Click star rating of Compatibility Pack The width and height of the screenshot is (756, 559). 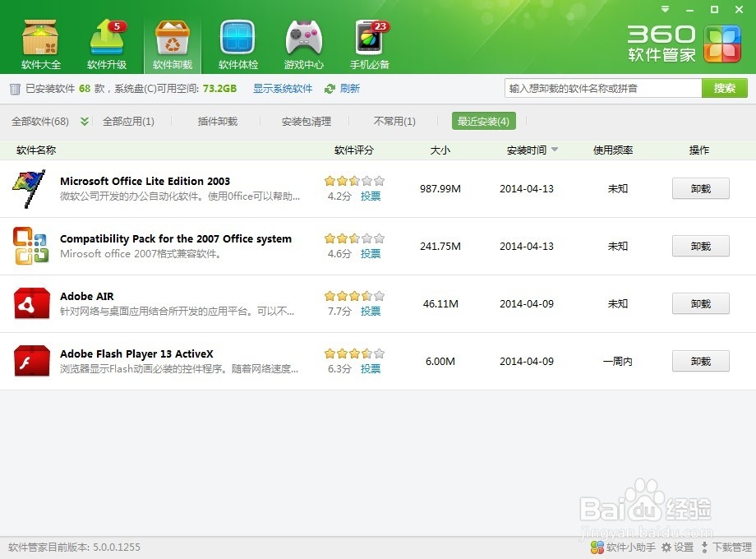(x=354, y=238)
